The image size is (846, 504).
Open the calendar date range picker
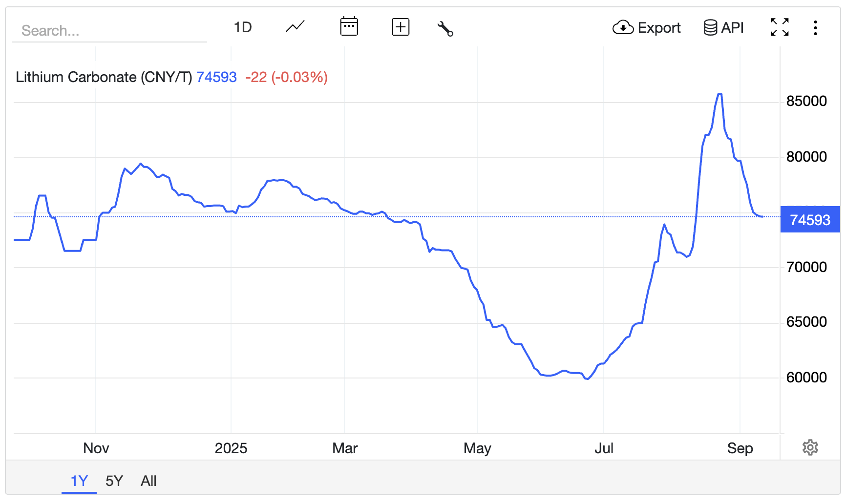pyautogui.click(x=349, y=26)
